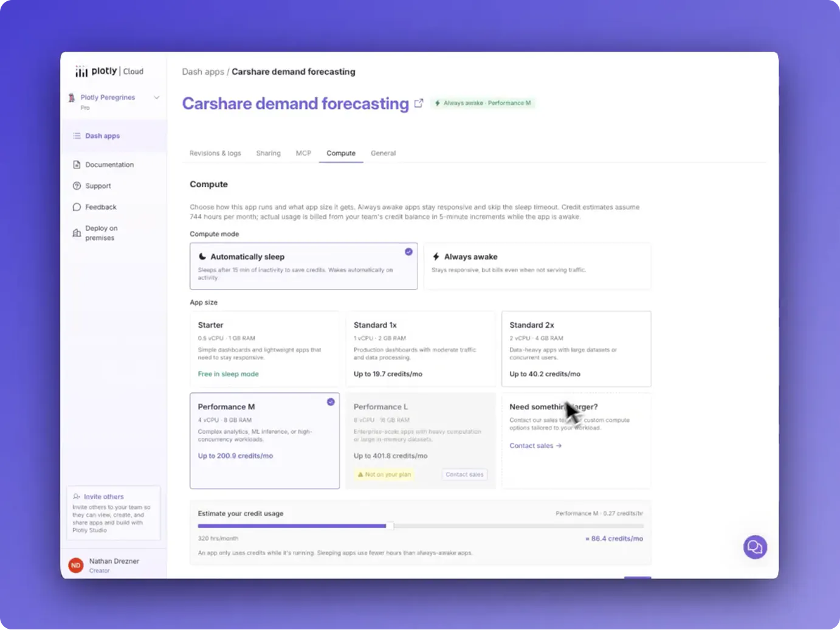Viewport: 840px width, 630px height.
Task: Select the Standard 1x app size card
Action: click(x=421, y=349)
